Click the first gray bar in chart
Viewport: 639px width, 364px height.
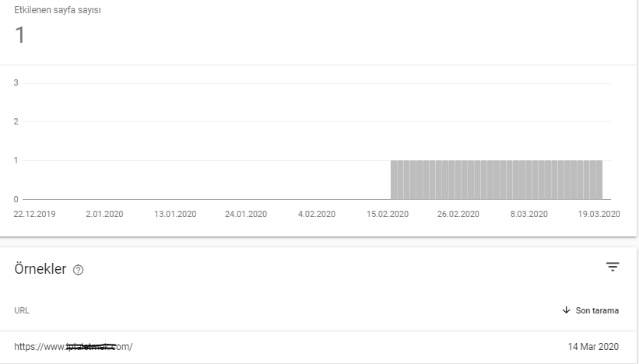pyautogui.click(x=394, y=180)
